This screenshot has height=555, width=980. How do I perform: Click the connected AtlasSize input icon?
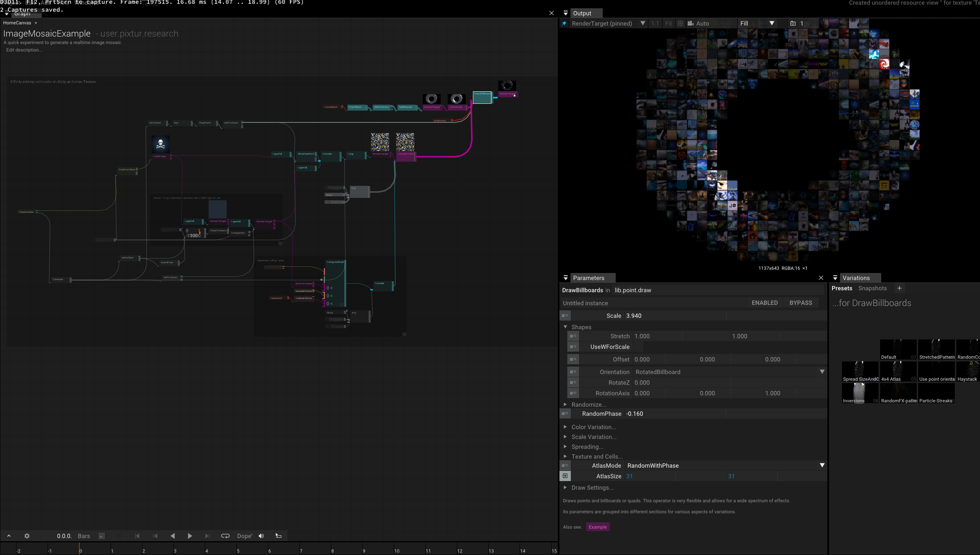point(565,476)
